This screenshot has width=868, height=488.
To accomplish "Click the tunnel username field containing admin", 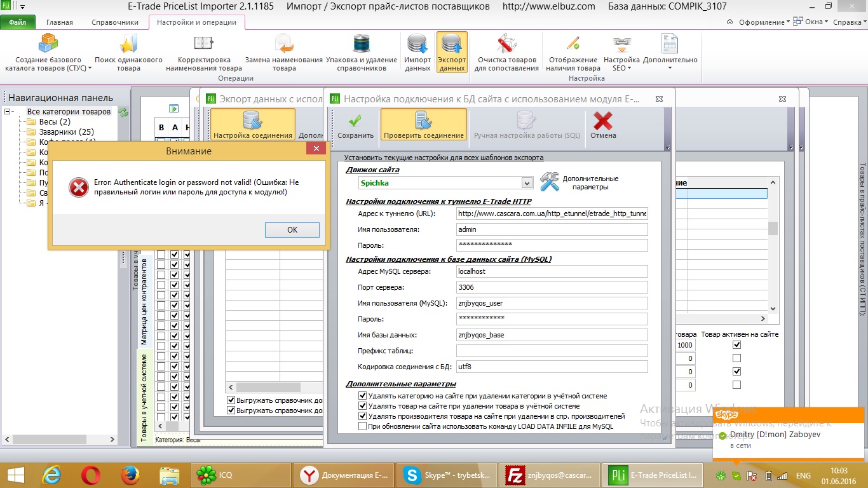I will (552, 229).
